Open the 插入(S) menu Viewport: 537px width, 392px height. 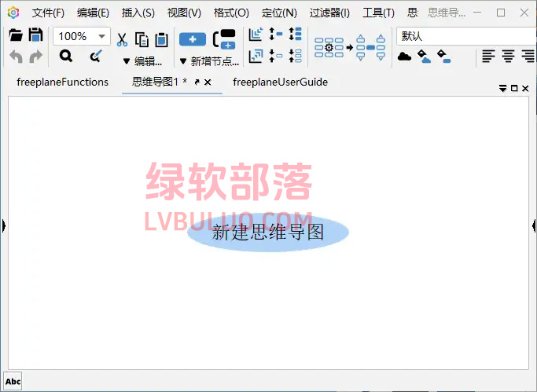pyautogui.click(x=138, y=13)
